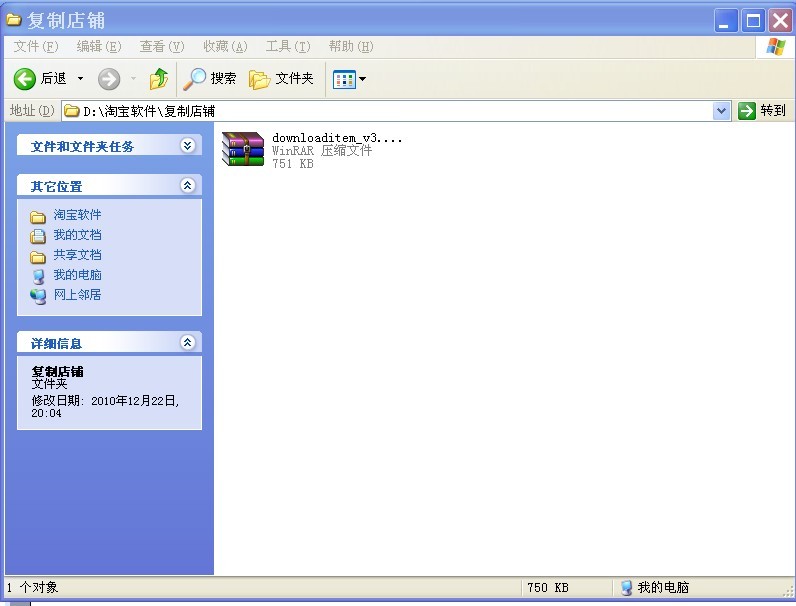Expand the address bar dropdown
Image resolution: width=796 pixels, height=606 pixels.
point(721,111)
